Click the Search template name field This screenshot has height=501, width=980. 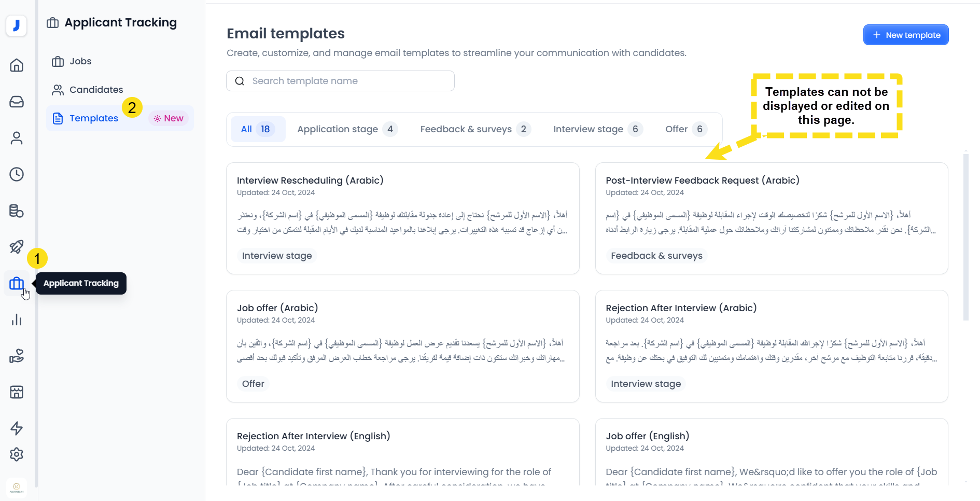[340, 81]
